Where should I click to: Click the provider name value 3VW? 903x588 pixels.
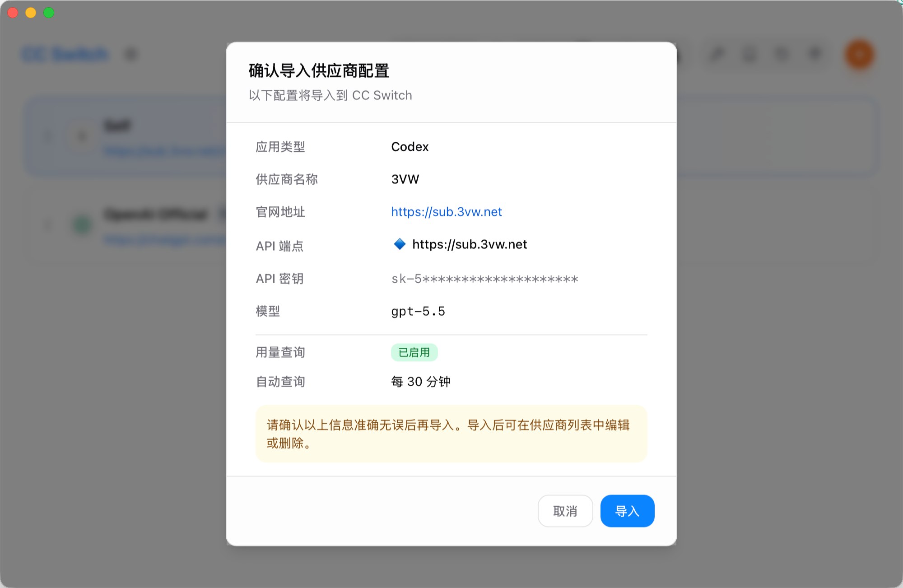pyautogui.click(x=405, y=179)
